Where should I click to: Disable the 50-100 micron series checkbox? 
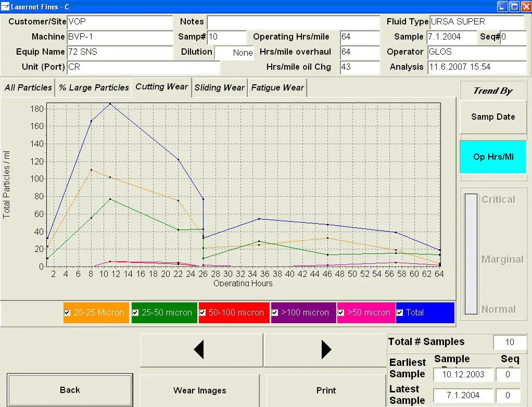click(202, 313)
